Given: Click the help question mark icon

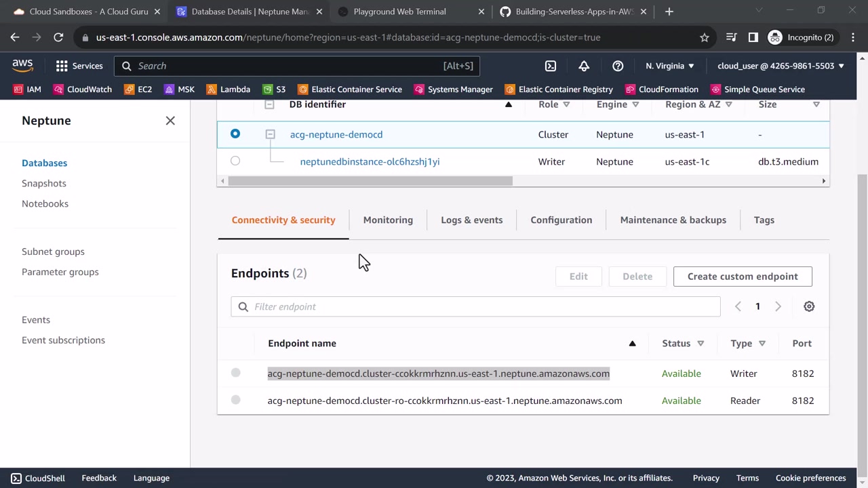Looking at the screenshot, I should coord(618,66).
